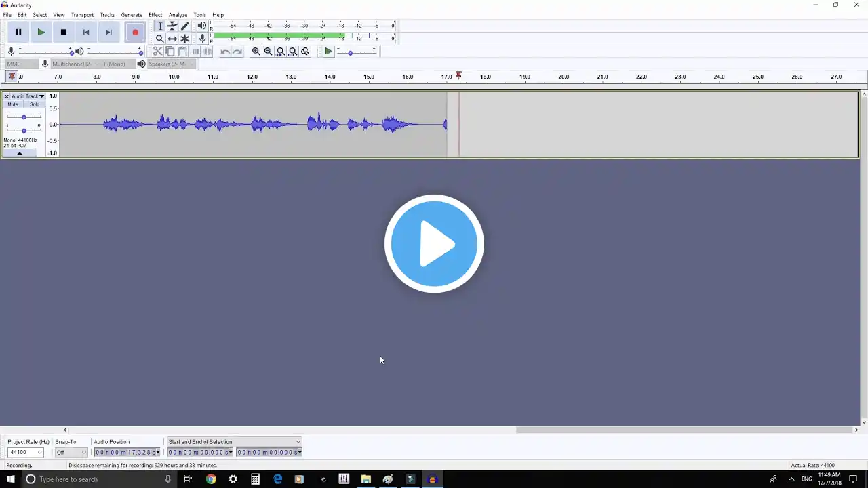
Task: Click the red Record button
Action: [x=135, y=32]
